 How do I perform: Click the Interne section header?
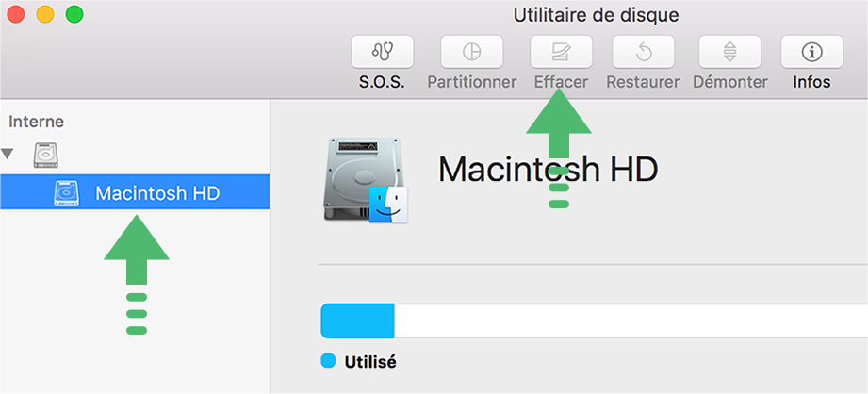[x=36, y=122]
